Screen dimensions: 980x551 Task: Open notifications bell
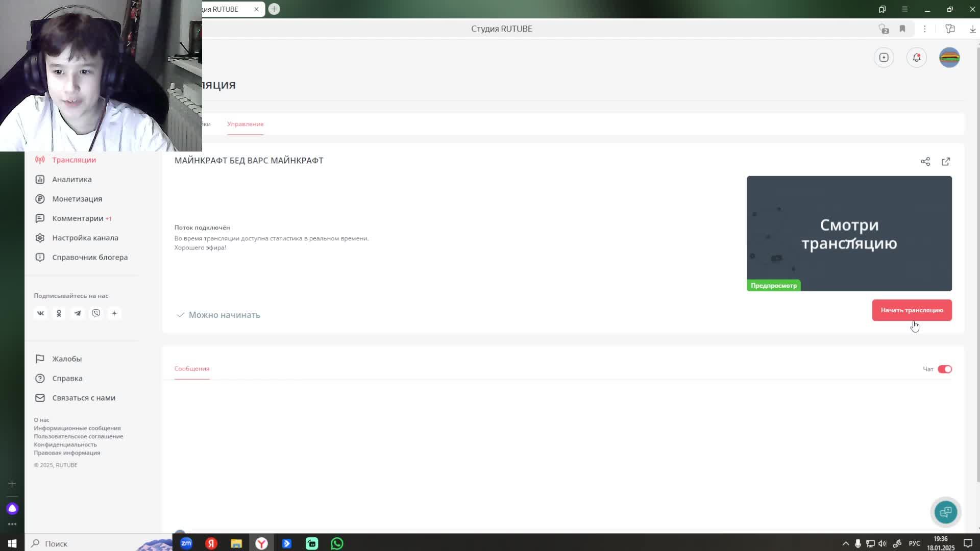pyautogui.click(x=916, y=58)
